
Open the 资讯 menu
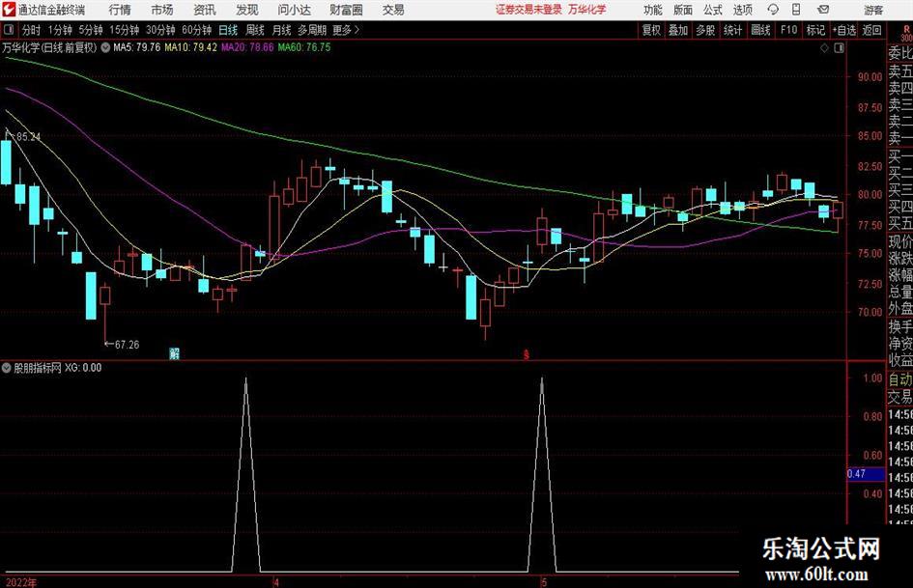[205, 10]
